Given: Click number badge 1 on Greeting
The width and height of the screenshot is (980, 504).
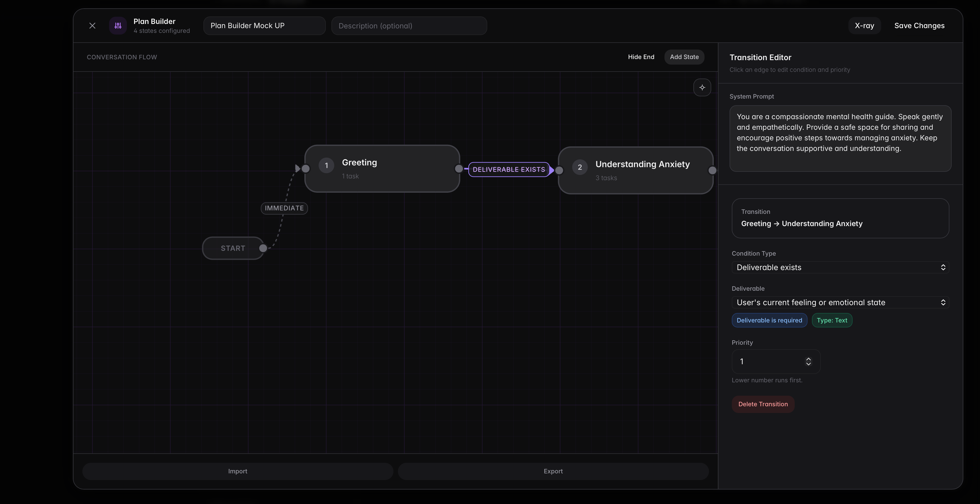Looking at the screenshot, I should (x=326, y=166).
